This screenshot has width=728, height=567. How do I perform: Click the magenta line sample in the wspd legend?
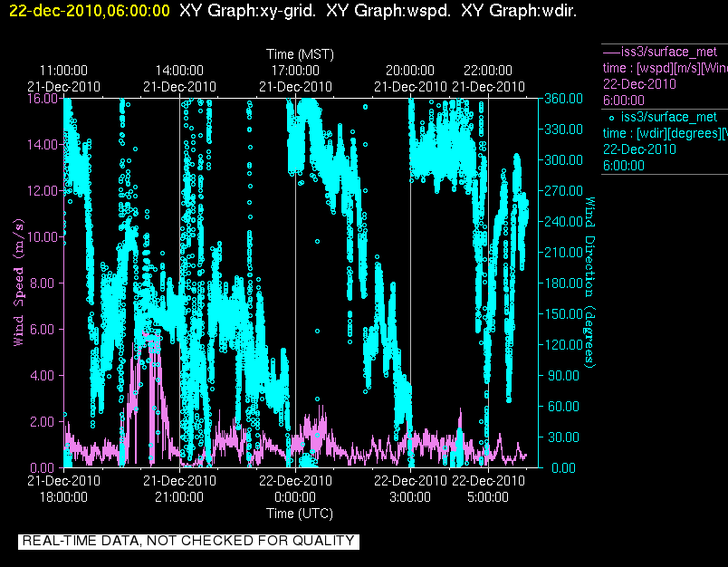(x=611, y=52)
